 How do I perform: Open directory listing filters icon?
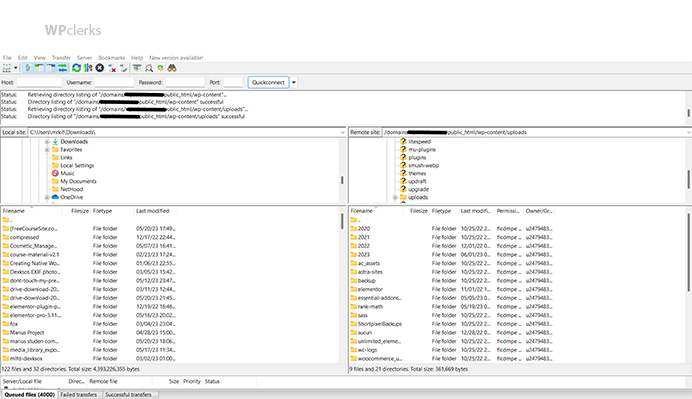tap(137, 68)
